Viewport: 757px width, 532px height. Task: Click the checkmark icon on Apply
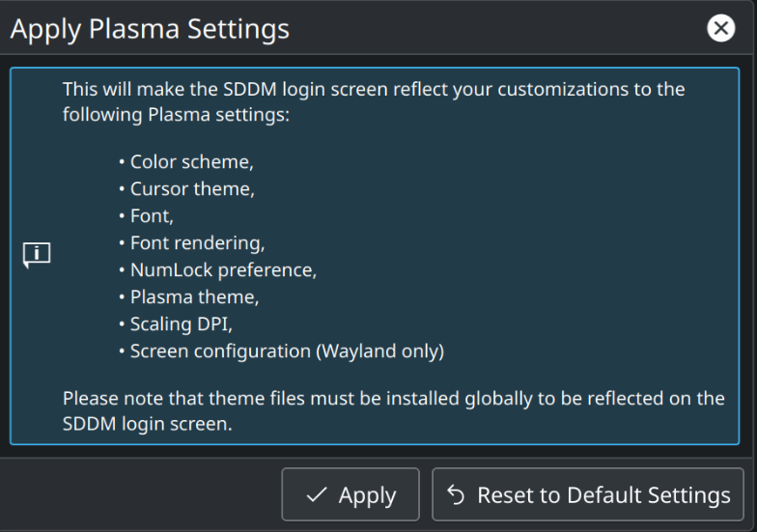click(x=317, y=494)
